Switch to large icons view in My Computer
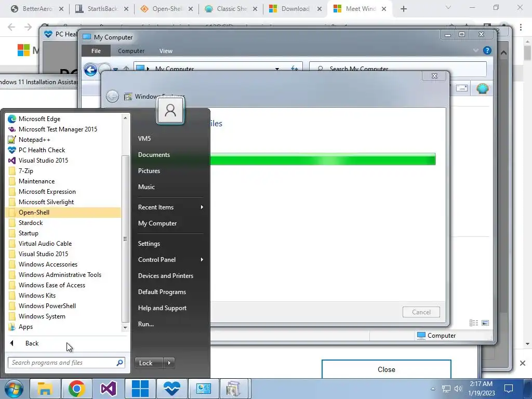Screen dimensions: 532x399 coord(485,323)
